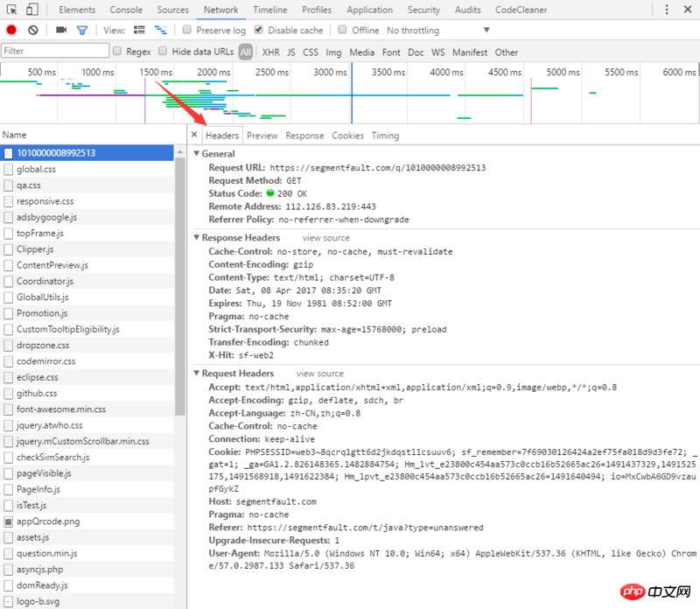Enable the Preserve log checkbox

188,31
